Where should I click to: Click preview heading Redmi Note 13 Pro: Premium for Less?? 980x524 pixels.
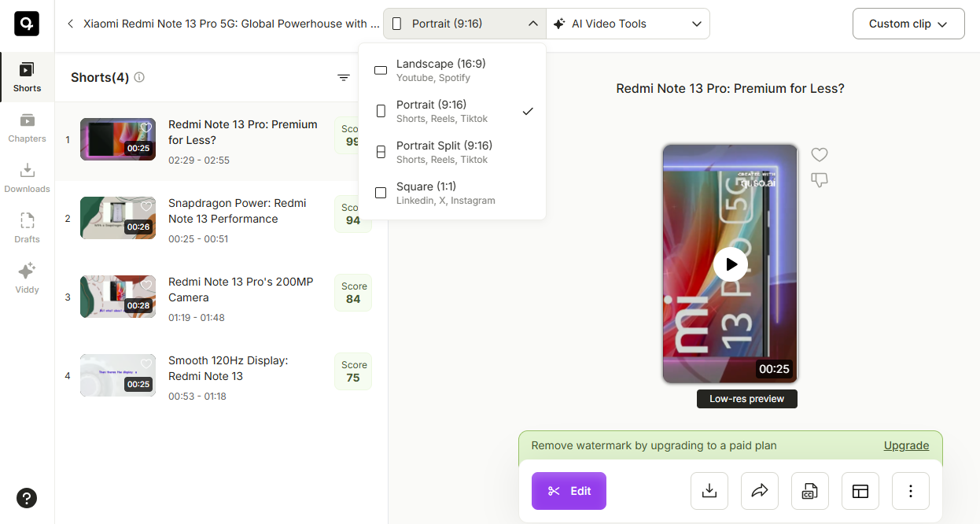[730, 89]
